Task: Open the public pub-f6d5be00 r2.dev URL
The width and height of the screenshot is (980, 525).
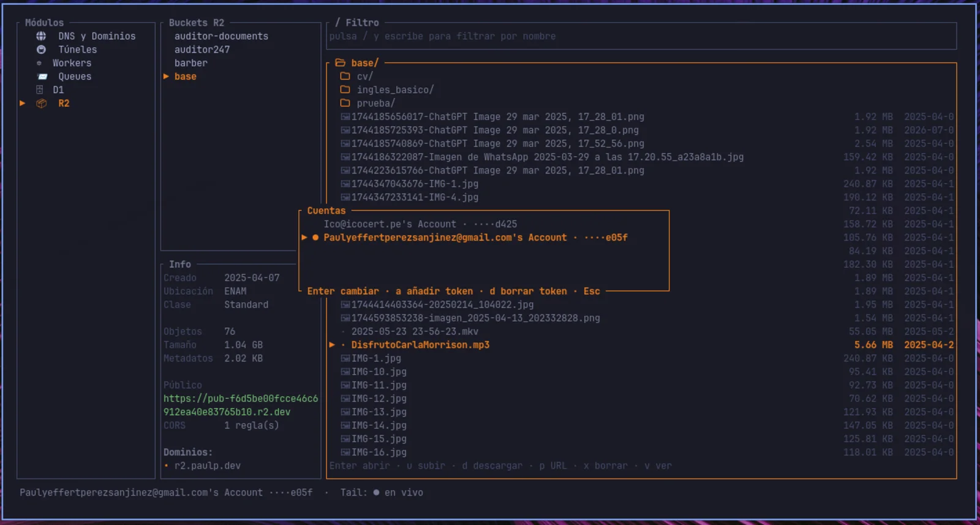Action: (241, 406)
